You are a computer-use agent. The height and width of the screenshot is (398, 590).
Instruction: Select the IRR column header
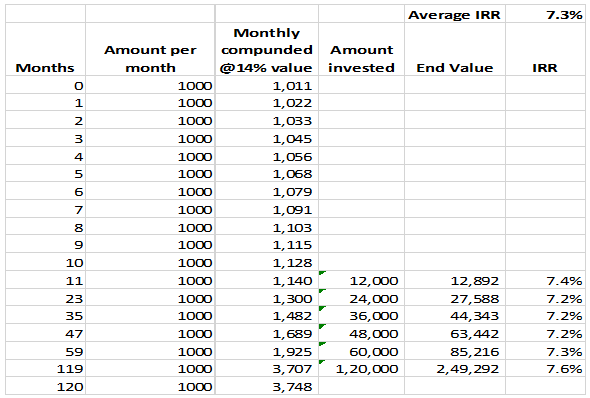point(545,49)
